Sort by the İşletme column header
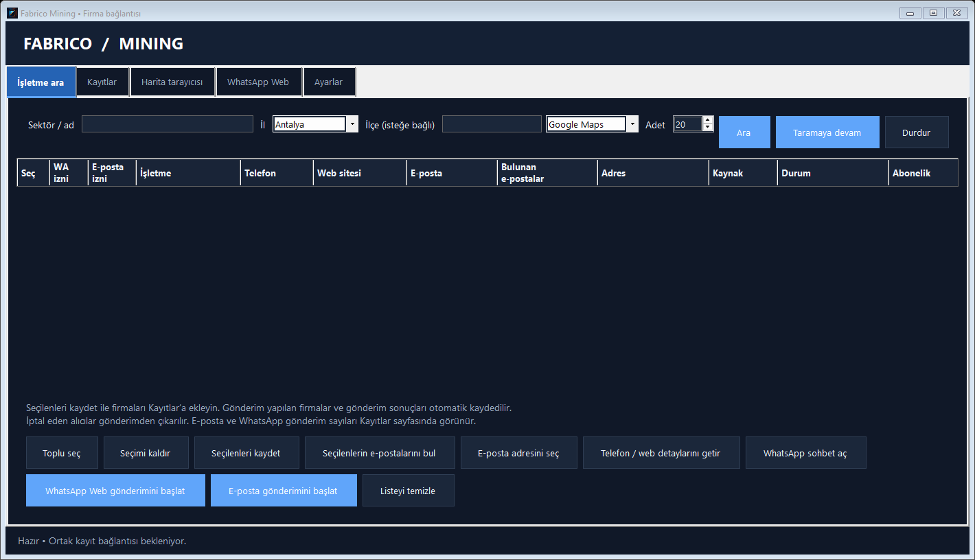 click(188, 173)
